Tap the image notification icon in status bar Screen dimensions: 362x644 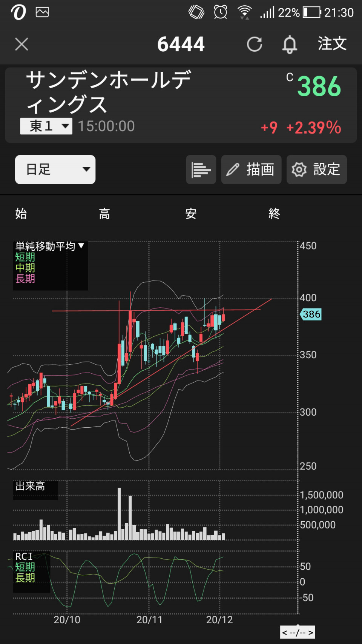42,12
